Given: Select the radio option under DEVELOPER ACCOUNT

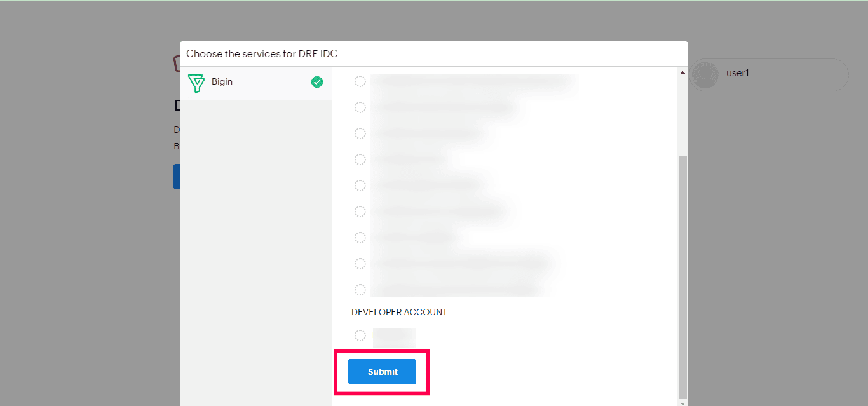Looking at the screenshot, I should (x=360, y=335).
